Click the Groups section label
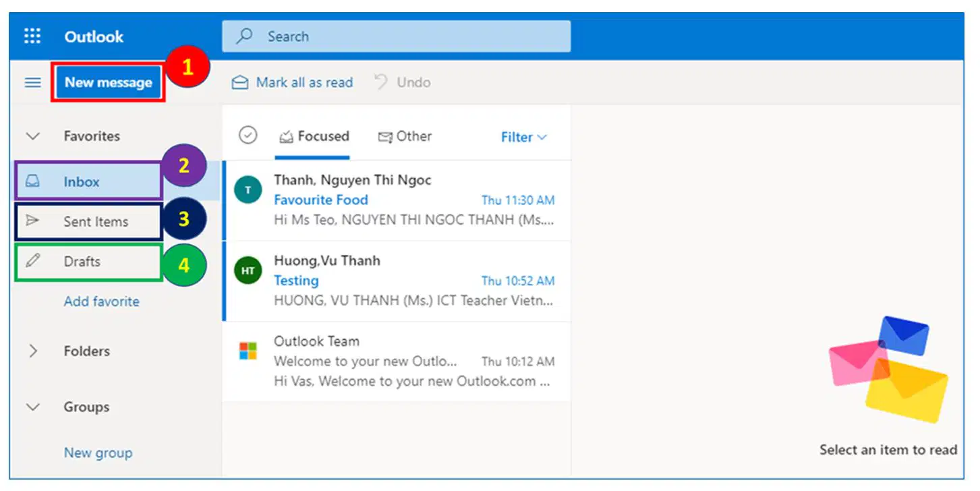 [x=86, y=407]
